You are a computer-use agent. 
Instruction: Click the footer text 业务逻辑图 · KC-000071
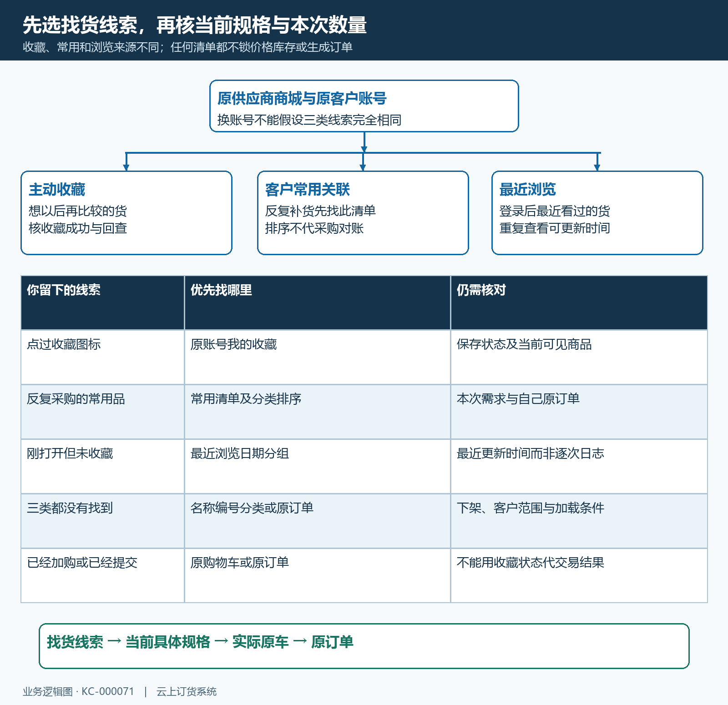78,691
